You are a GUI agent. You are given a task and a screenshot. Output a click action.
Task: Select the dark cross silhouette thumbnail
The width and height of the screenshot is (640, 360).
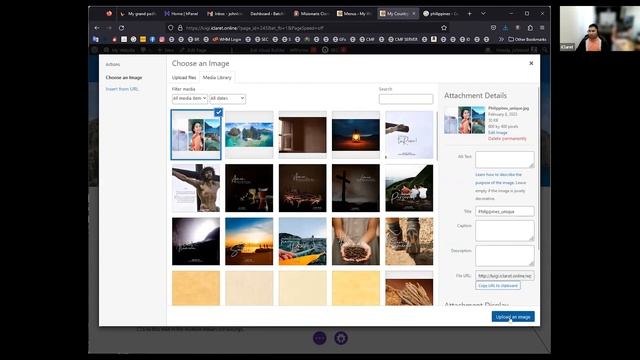point(356,188)
